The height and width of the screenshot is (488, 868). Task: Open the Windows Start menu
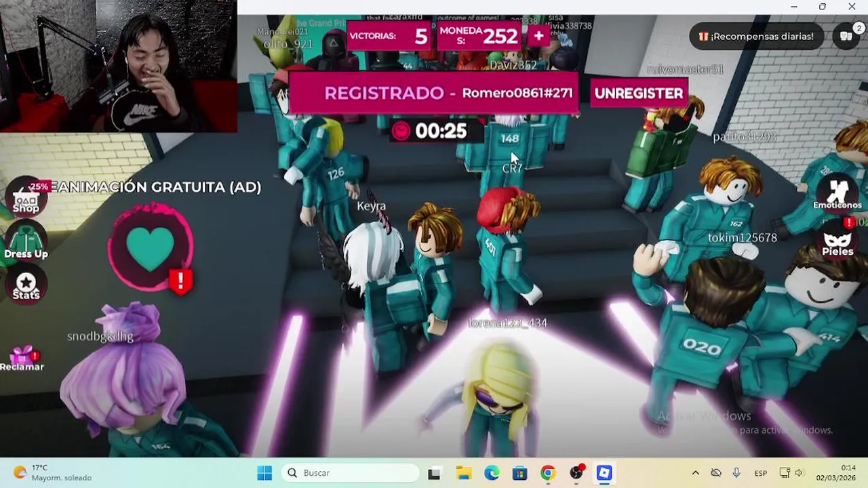264,473
